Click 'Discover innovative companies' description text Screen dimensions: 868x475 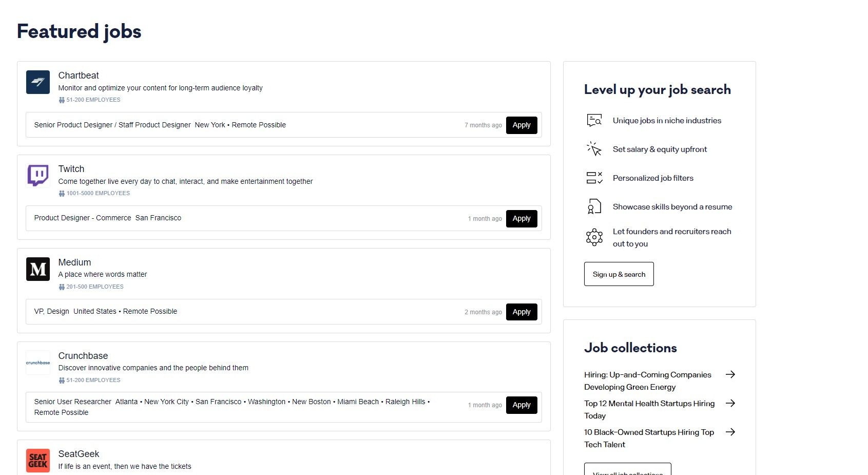coord(153,368)
